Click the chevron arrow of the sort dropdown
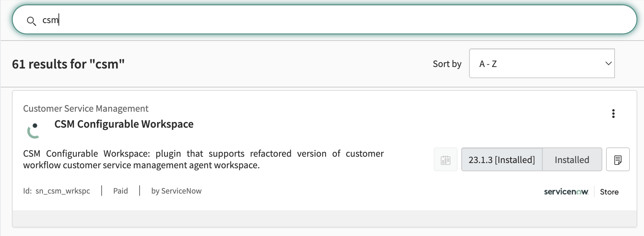Screen dimensions: 644x236 (x=608, y=64)
